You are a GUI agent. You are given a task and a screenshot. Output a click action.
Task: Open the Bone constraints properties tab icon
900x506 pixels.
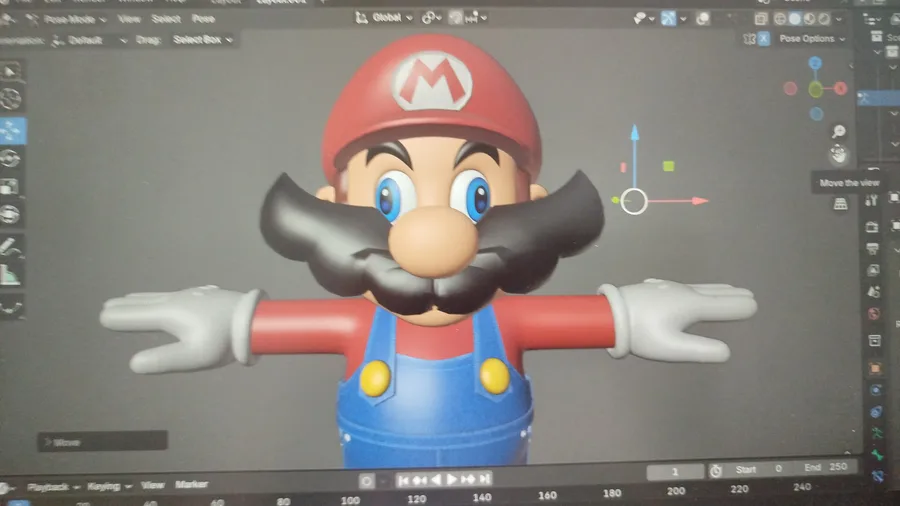pyautogui.click(x=878, y=476)
